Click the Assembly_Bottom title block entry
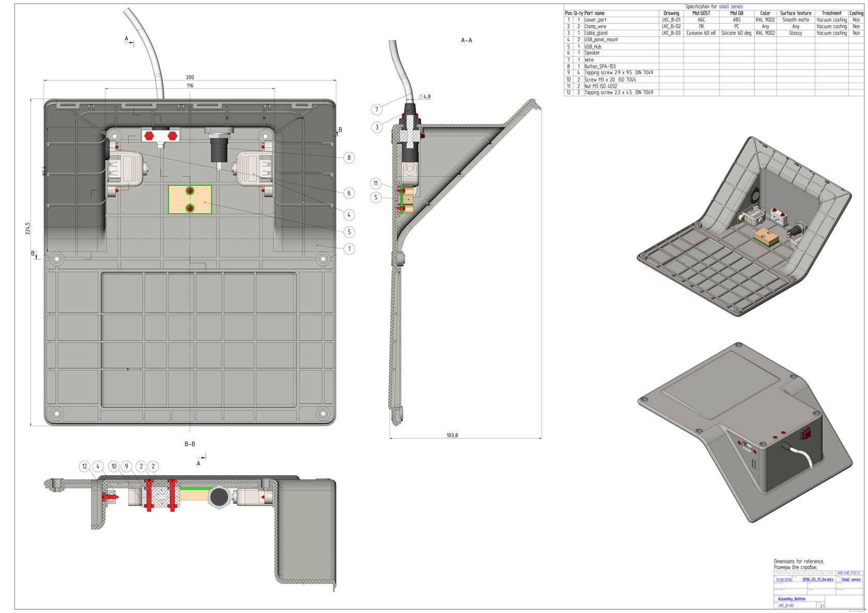The height and width of the screenshot is (613, 868). pyautogui.click(x=791, y=599)
